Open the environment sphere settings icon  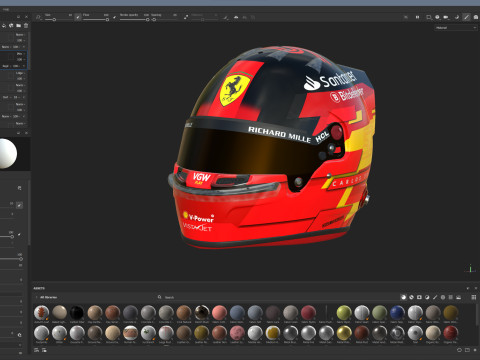click(437, 17)
